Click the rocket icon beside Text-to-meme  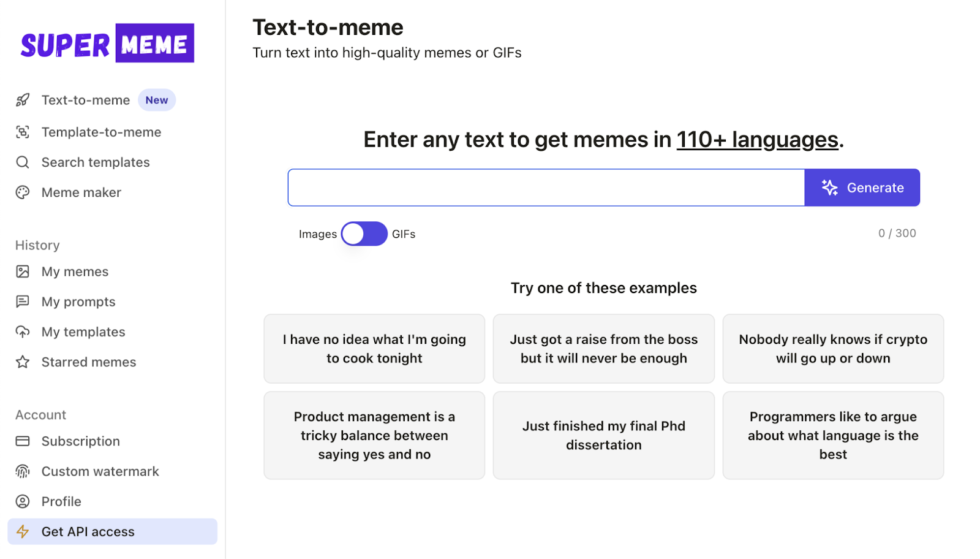[x=23, y=99]
